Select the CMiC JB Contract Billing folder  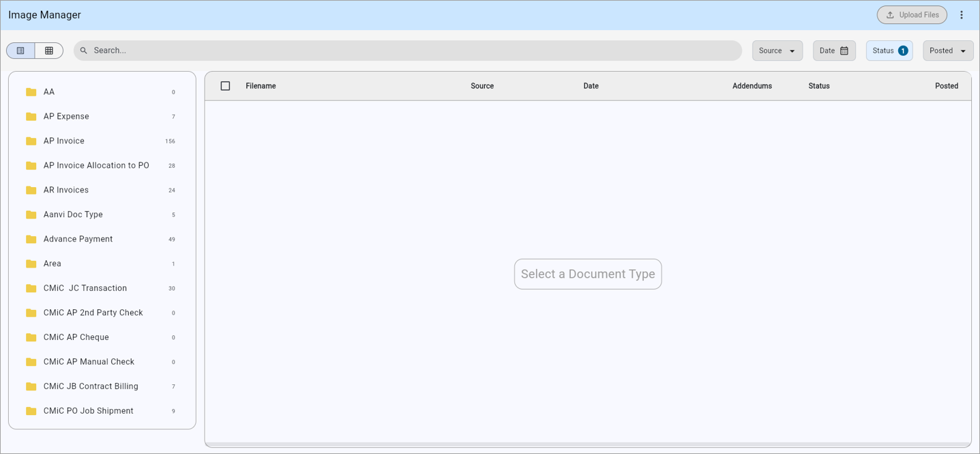102,387
